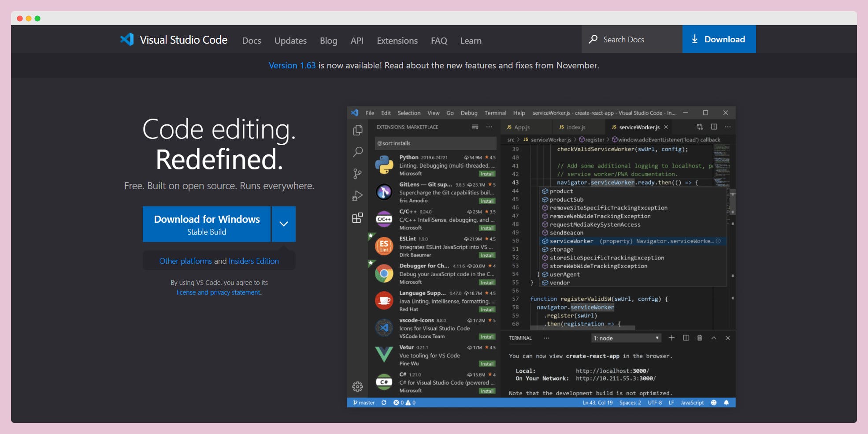This screenshot has height=434, width=868.
Task: Click the open changes compare icon
Action: (700, 127)
